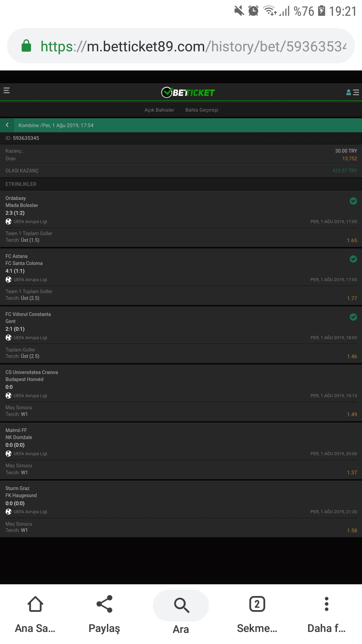362x644 pixels.
Task: Go back using the green arrow
Action: 7,125
